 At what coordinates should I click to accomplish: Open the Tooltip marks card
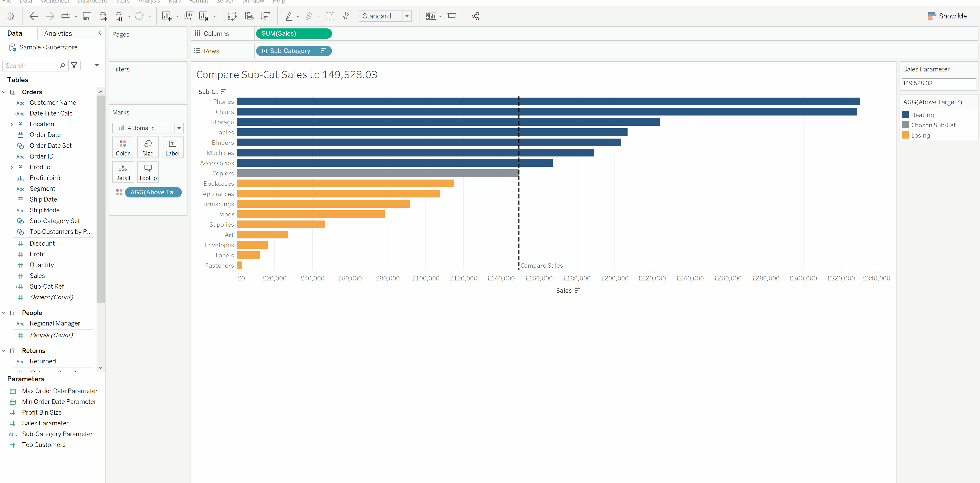pos(148,172)
